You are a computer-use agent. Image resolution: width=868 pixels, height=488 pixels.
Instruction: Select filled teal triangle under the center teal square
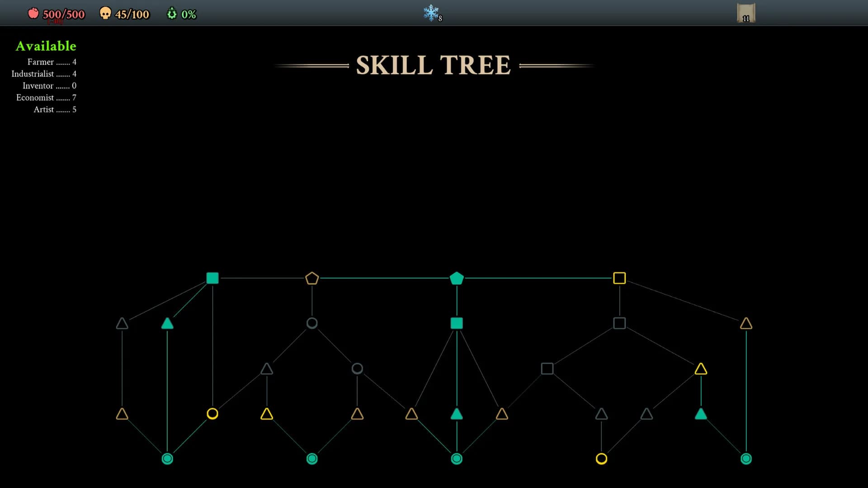(x=457, y=414)
